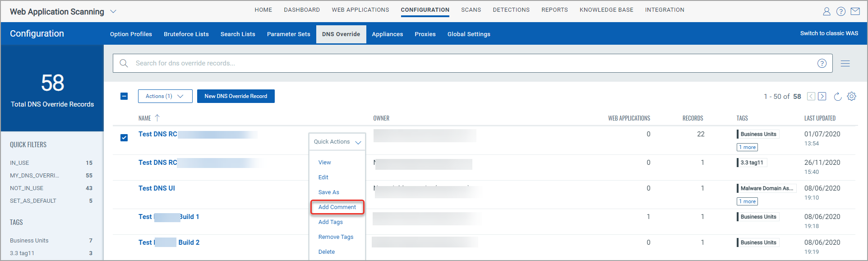Open Test DNS UI record
Viewport: 868px width, 261px height.
(157, 188)
